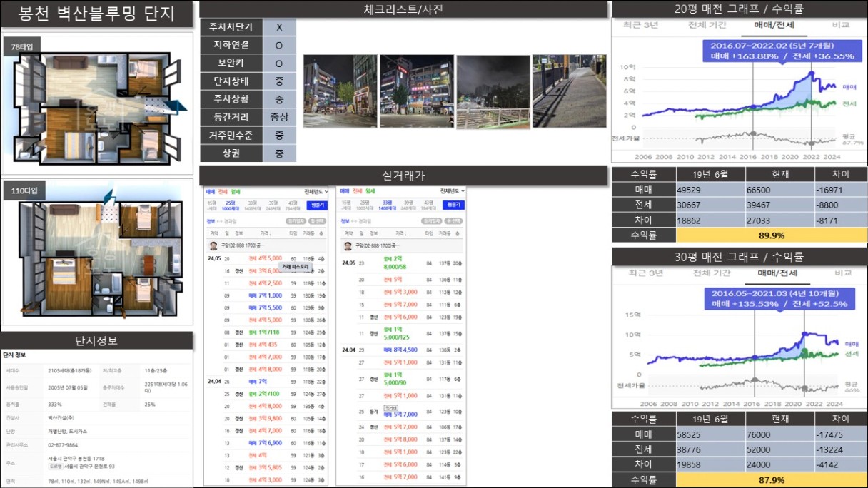Open the photo of the sidewalk with railing
The height and width of the screenshot is (488, 868).
tap(569, 91)
